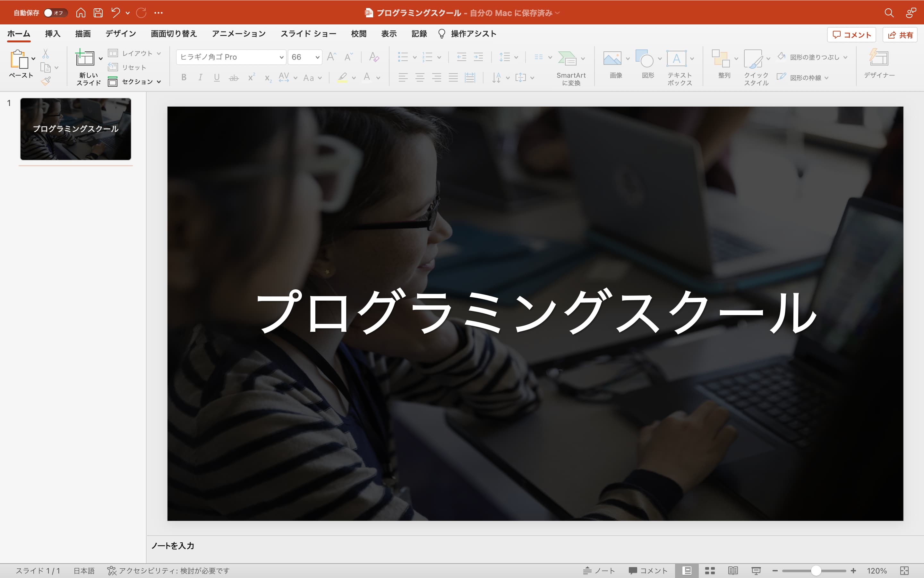Toggle Notes pane in status bar
This screenshot has height=578, width=924.
(599, 570)
